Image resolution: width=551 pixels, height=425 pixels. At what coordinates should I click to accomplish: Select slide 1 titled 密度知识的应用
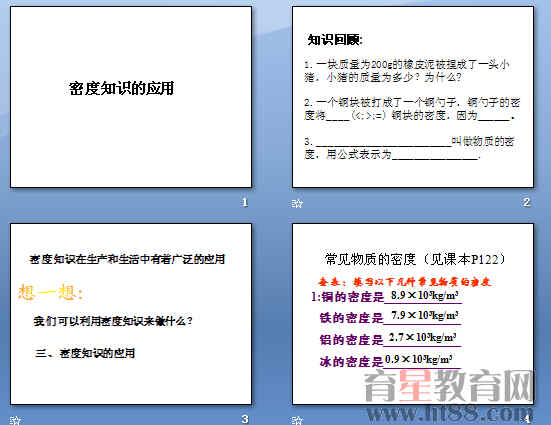tap(131, 97)
